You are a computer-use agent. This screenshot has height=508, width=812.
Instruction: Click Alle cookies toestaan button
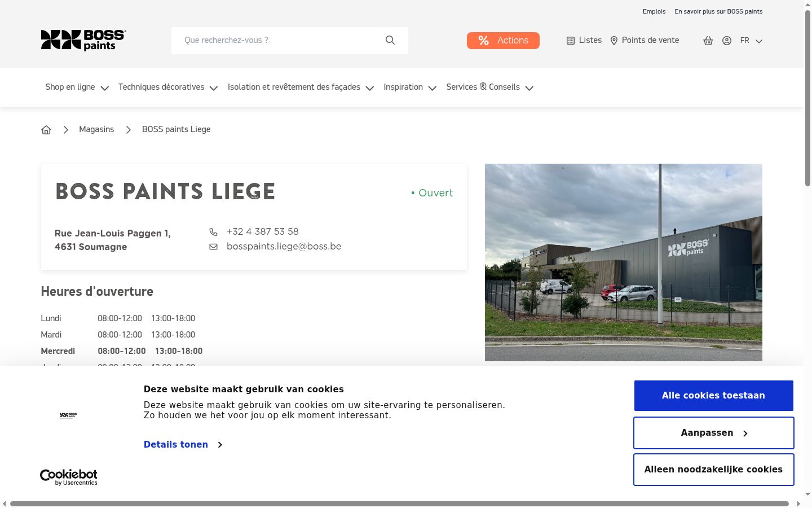click(x=714, y=396)
